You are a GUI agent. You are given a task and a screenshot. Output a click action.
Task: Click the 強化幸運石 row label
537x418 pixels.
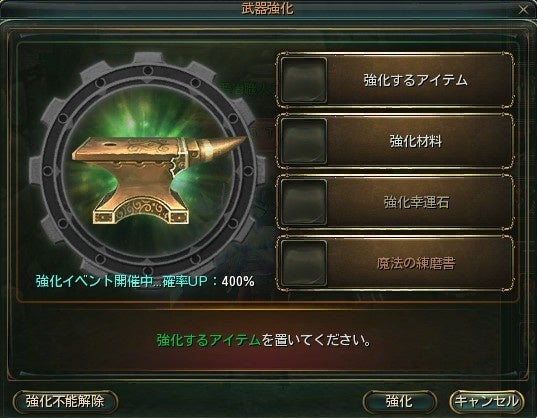[x=416, y=202]
